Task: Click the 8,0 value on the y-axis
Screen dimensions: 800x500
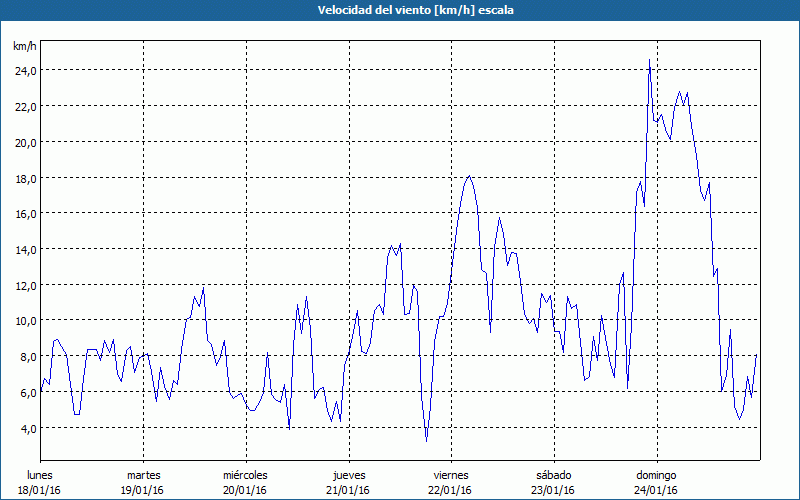Action: pos(25,356)
